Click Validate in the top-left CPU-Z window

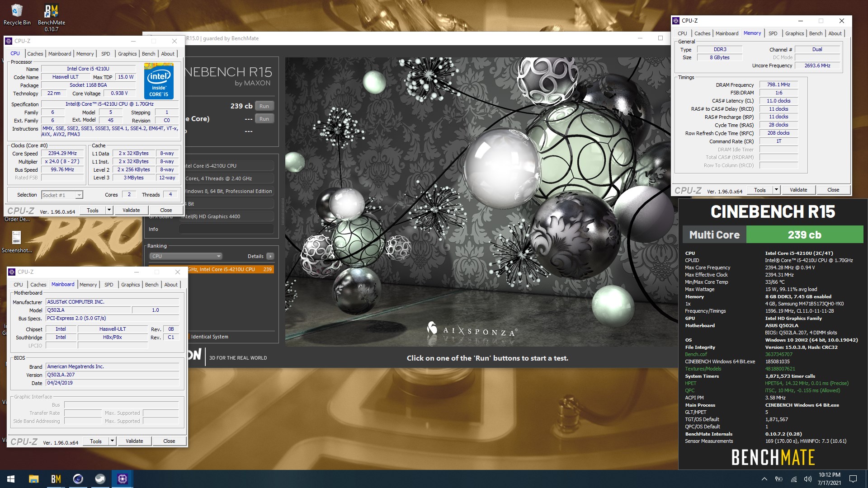131,210
